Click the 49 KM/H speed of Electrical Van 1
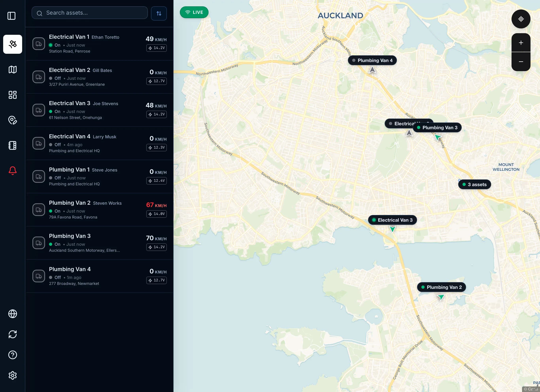Image resolution: width=540 pixels, height=392 pixels. 156,39
